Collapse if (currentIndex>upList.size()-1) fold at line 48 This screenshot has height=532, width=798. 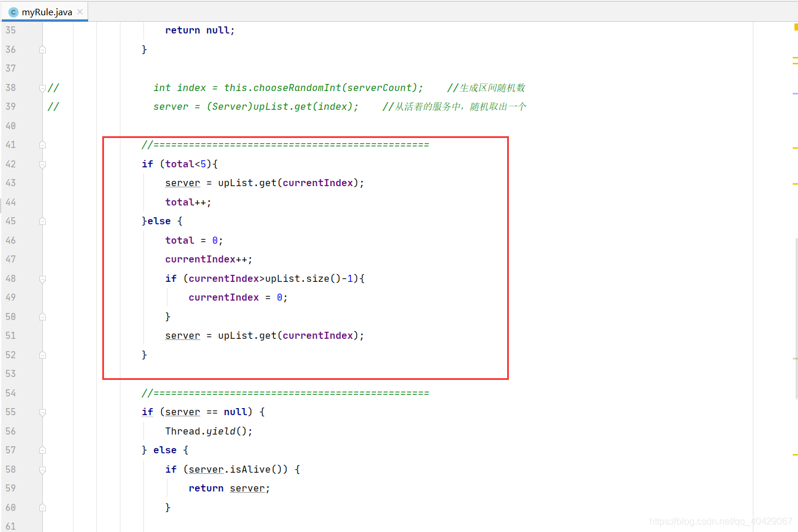point(42,279)
